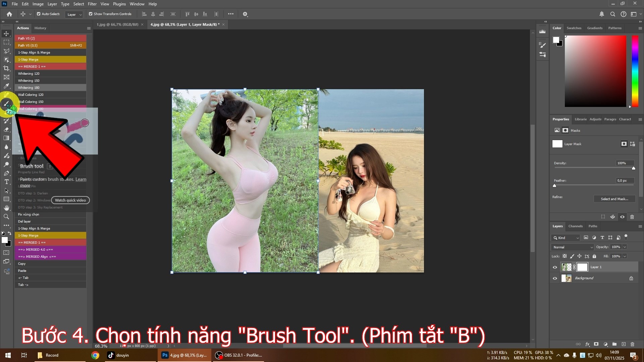Click the Watch quick video button

tap(70, 200)
